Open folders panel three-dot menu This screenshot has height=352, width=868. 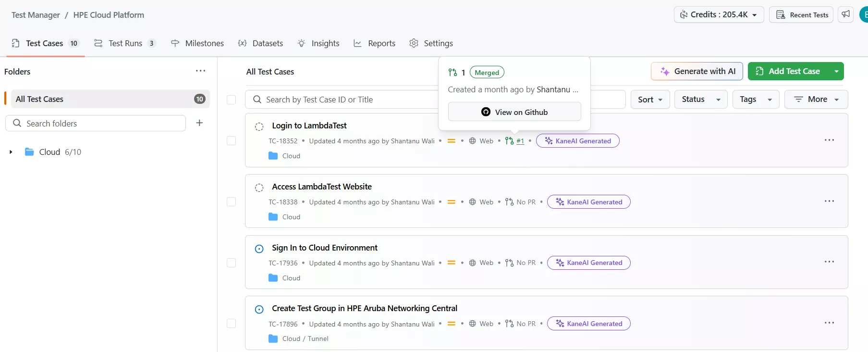[x=200, y=71]
